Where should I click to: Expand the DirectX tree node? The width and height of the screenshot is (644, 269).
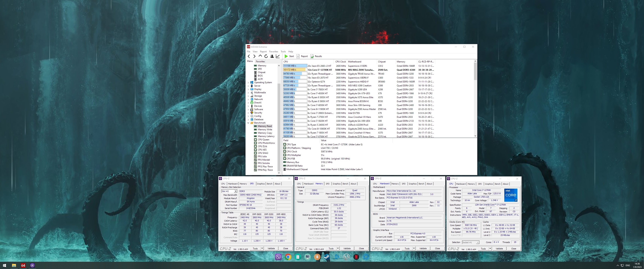point(248,103)
